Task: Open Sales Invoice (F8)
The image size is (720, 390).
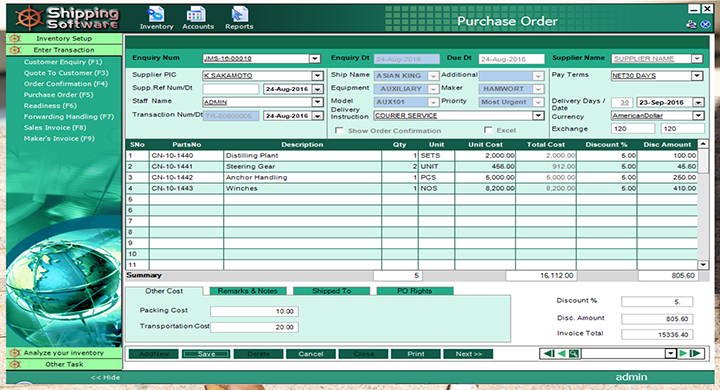Action: pos(55,128)
